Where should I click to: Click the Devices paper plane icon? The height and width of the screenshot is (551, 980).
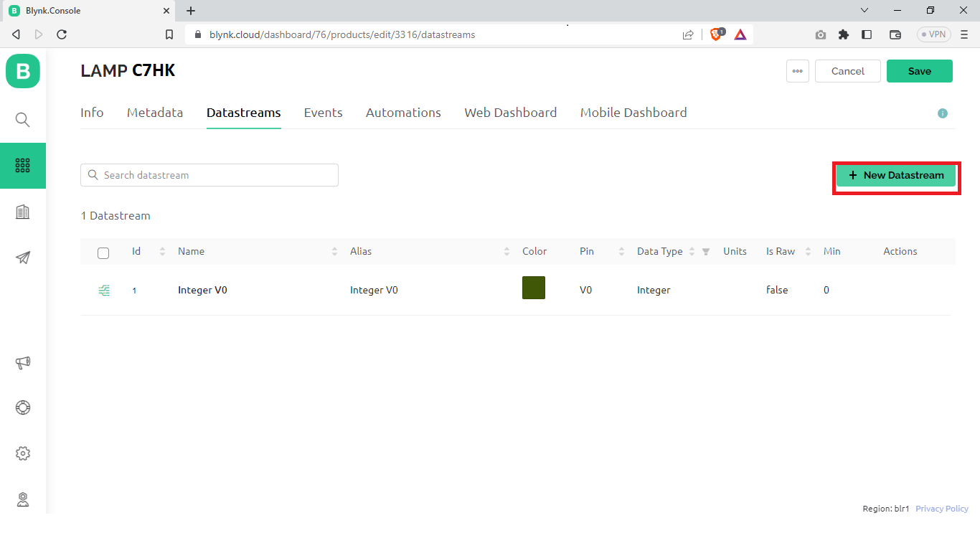pyautogui.click(x=22, y=258)
